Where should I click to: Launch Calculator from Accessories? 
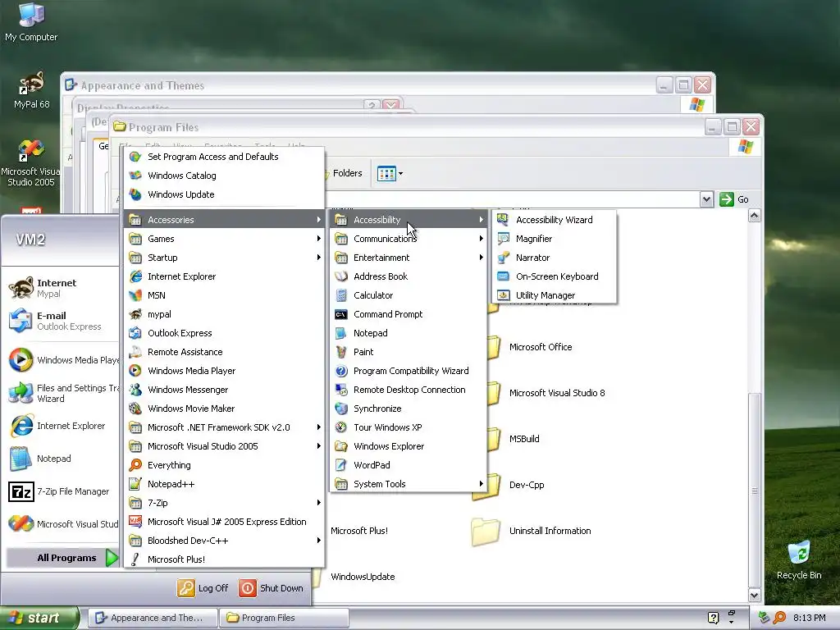[x=409, y=295]
